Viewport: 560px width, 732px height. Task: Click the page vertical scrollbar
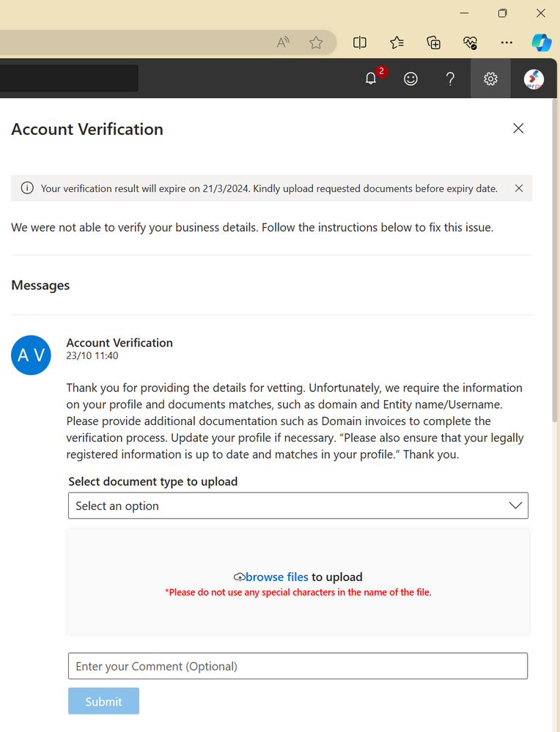point(556,262)
